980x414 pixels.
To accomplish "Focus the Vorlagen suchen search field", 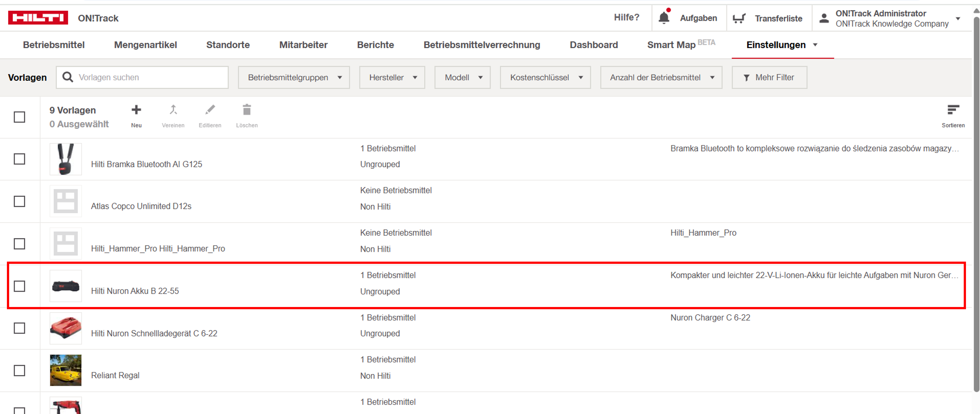I will coord(142,77).
